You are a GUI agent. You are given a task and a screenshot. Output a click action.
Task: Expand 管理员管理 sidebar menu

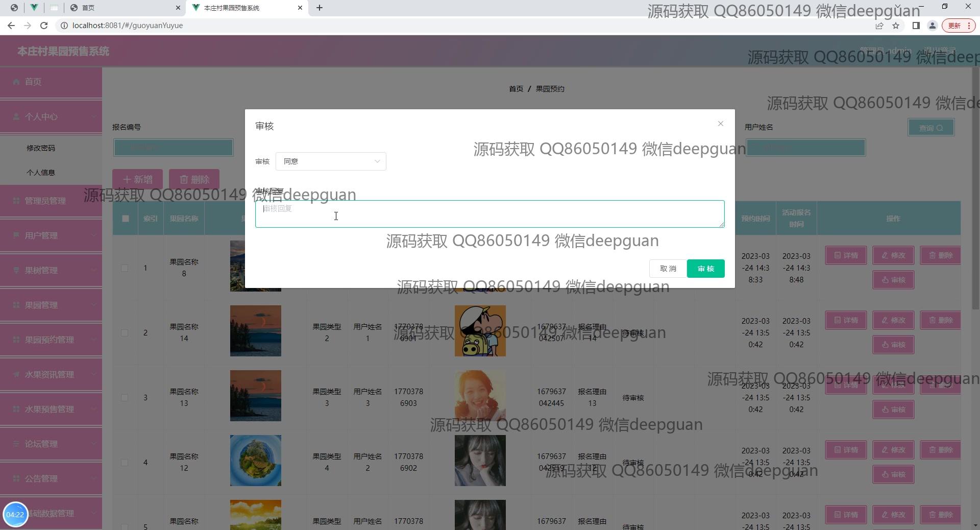51,201
